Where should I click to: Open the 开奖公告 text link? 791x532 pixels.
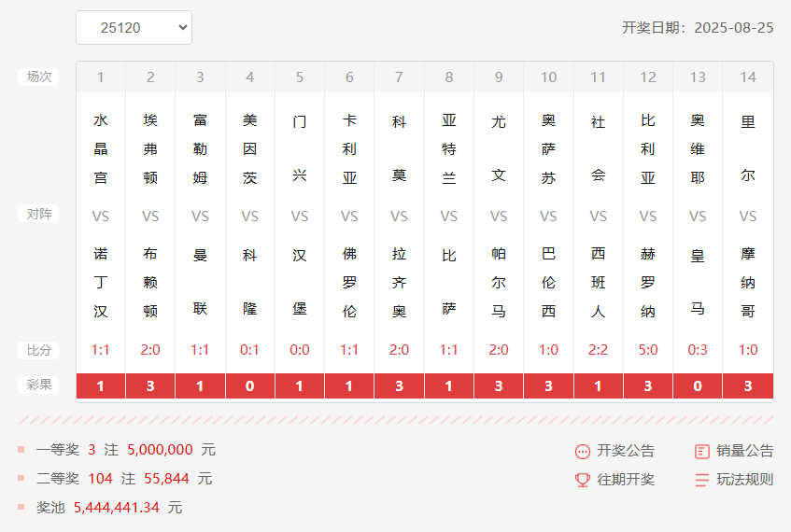[626, 451]
